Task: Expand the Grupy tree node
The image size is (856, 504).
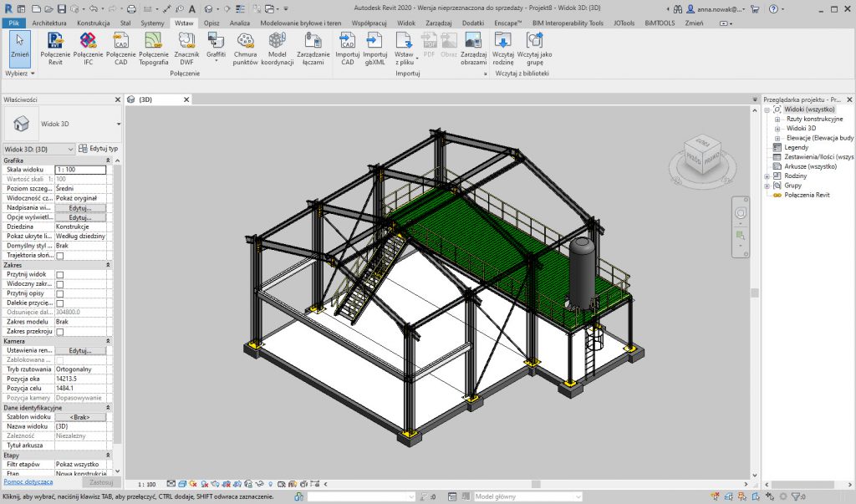Action: 767,186
